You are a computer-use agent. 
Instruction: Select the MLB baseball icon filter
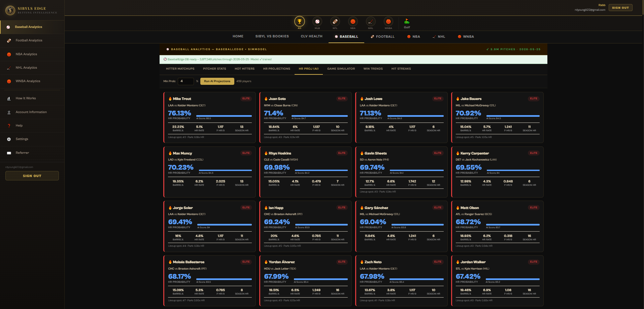[317, 22]
